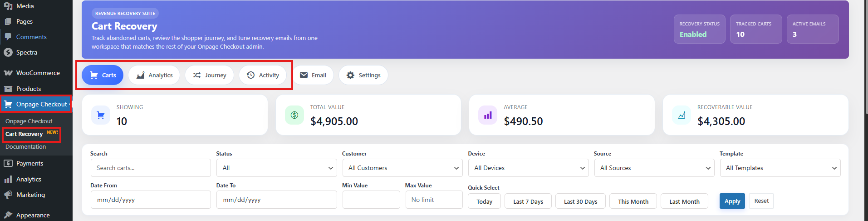Click the Pages icon in sidebar
Screen dimensions: 868x221
[x=8, y=21]
